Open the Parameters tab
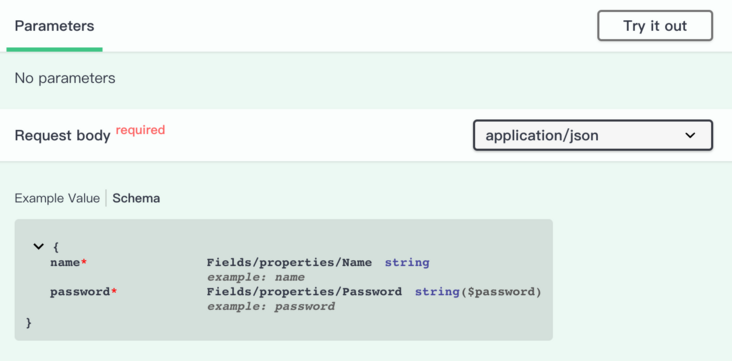This screenshot has height=361, width=732. point(55,26)
